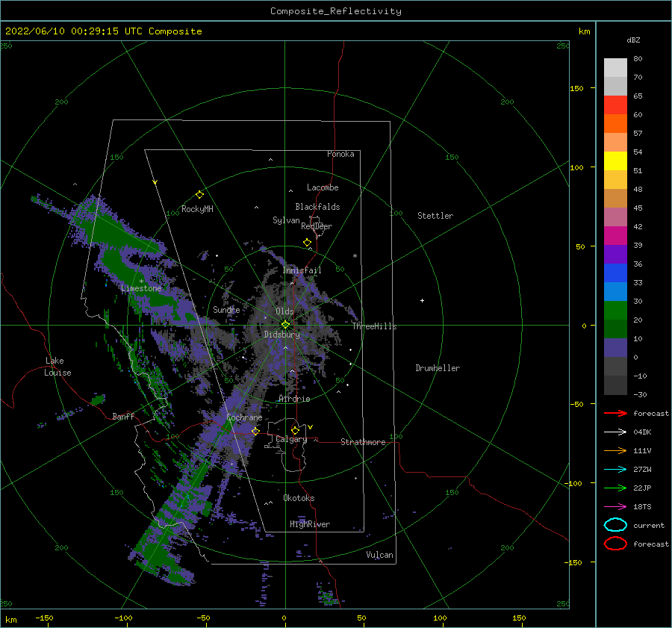Click the red forecast ellipse legend icon
This screenshot has width=672, height=628.
click(615, 544)
